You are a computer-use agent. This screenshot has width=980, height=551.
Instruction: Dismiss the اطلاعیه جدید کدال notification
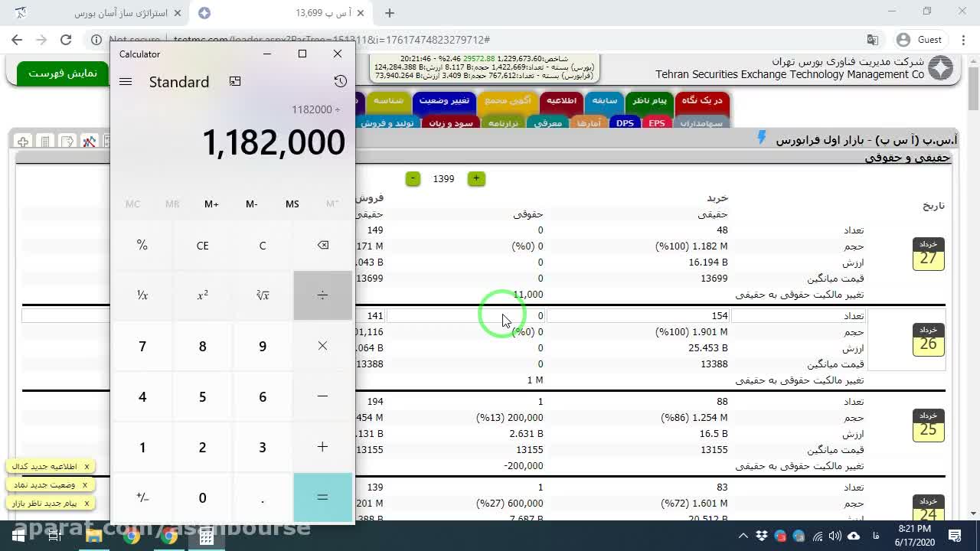pyautogui.click(x=87, y=466)
